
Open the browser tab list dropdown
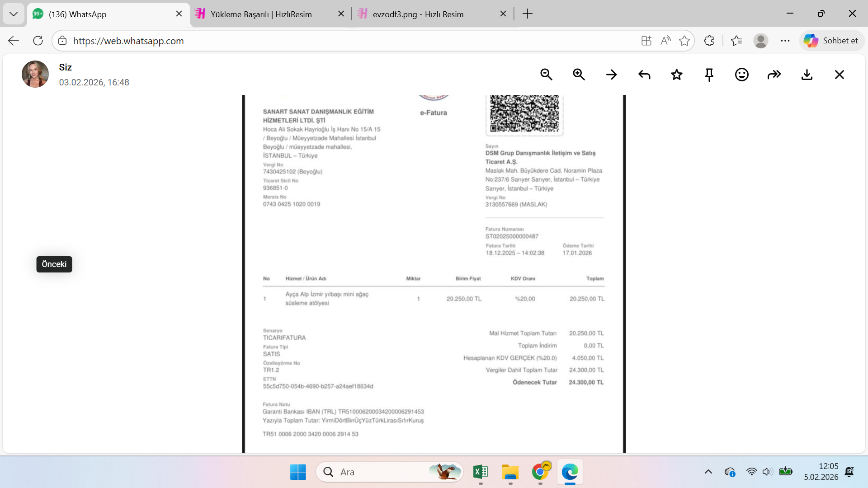click(14, 14)
